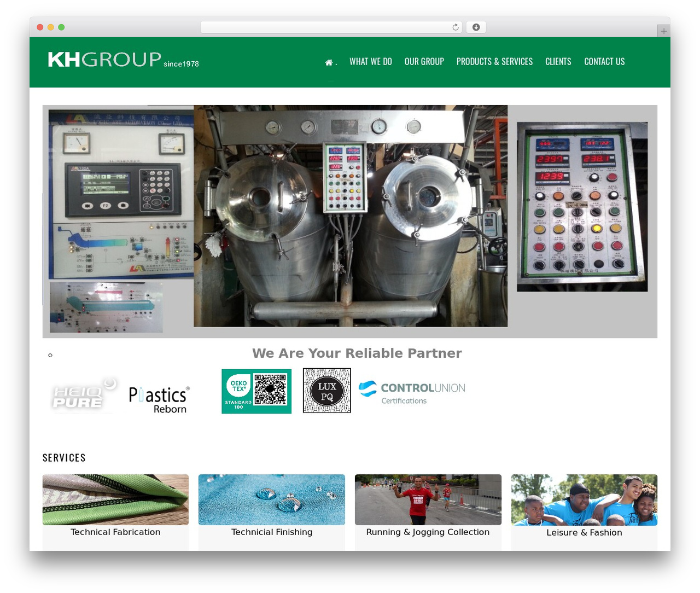Minimize the window with the yellow button

pyautogui.click(x=50, y=27)
